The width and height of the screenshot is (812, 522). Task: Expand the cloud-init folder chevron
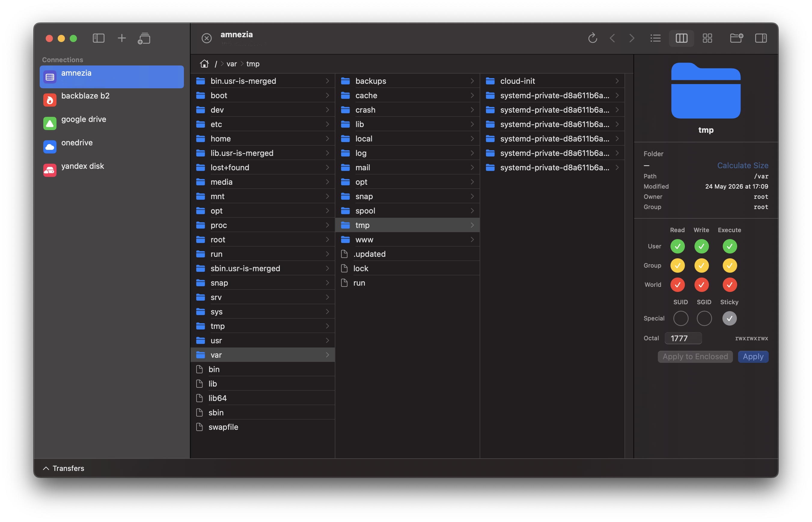[x=617, y=81]
